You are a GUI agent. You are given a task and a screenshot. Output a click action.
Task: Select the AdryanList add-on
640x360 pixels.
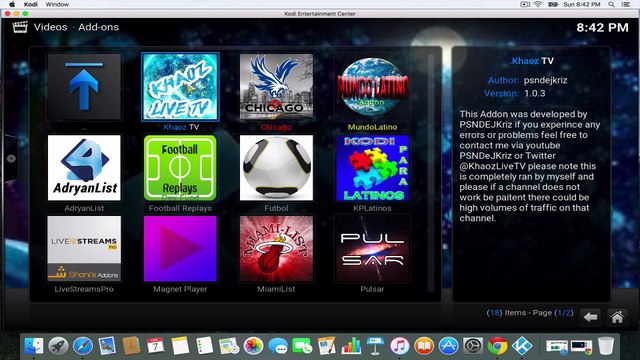(x=84, y=168)
